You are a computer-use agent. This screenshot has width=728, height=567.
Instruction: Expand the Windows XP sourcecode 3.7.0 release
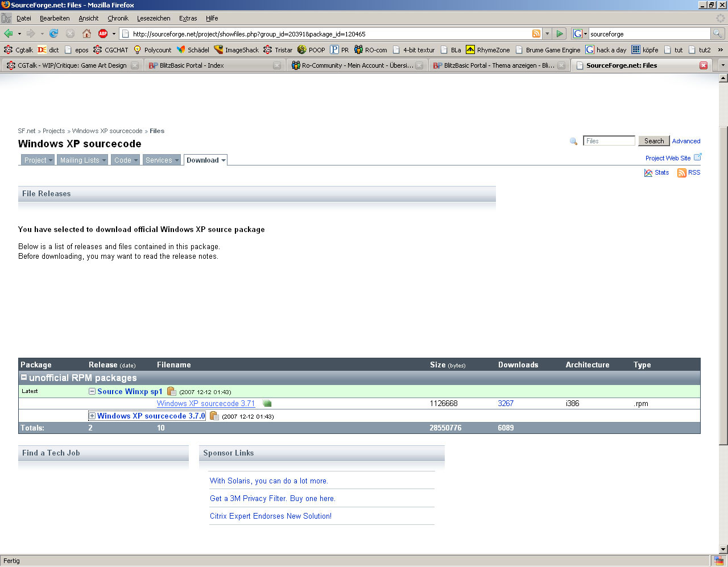click(x=92, y=416)
